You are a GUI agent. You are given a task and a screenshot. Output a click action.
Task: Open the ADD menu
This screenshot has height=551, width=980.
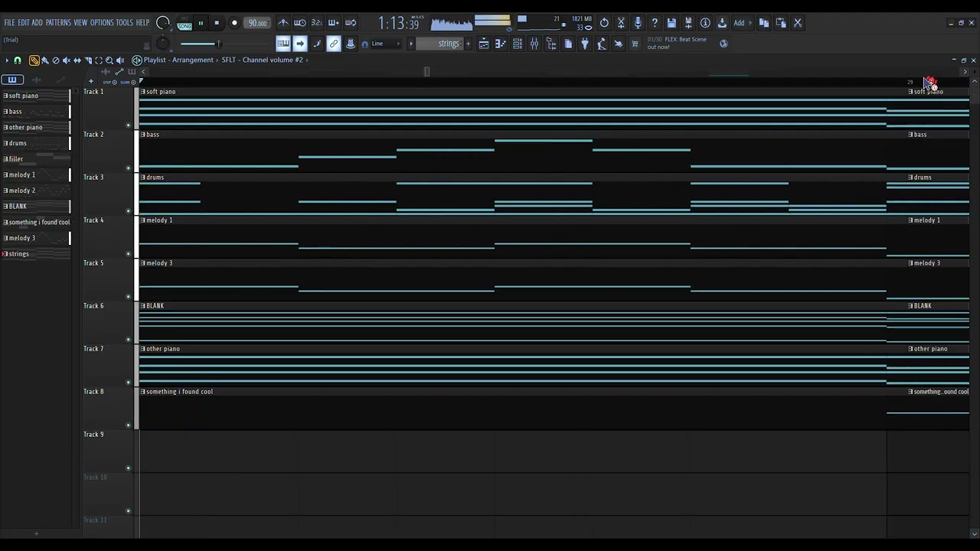[x=37, y=23]
